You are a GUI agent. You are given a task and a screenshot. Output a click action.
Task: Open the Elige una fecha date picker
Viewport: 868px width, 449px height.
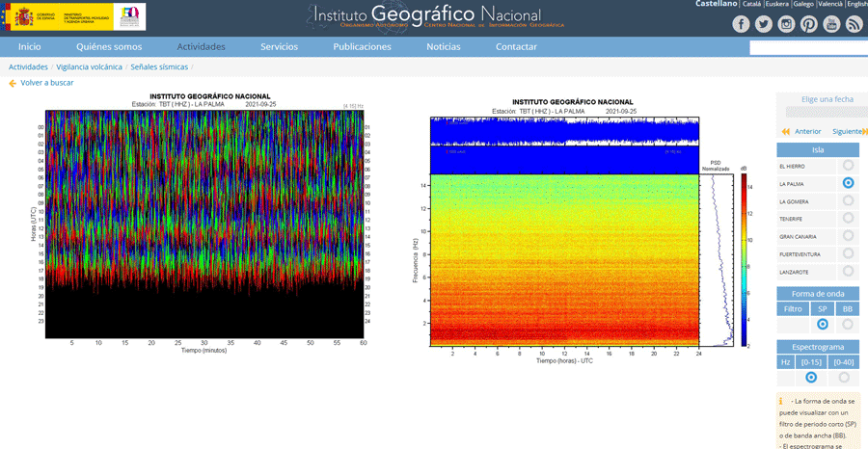pos(827,112)
